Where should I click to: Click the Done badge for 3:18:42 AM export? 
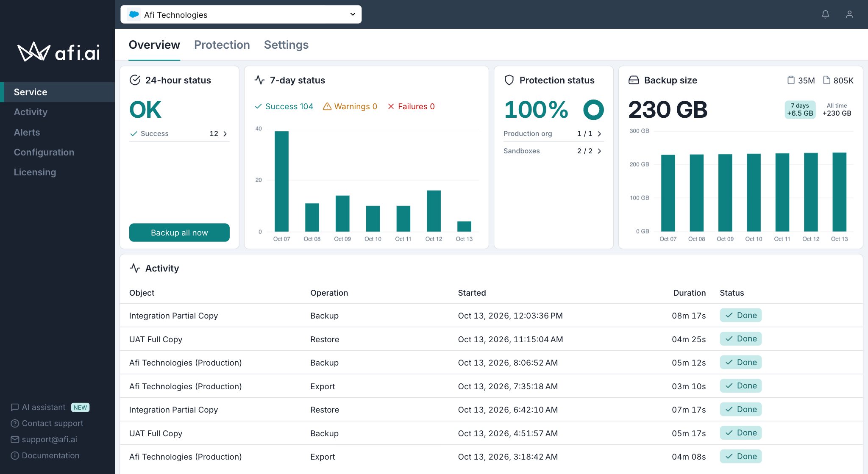pyautogui.click(x=741, y=456)
